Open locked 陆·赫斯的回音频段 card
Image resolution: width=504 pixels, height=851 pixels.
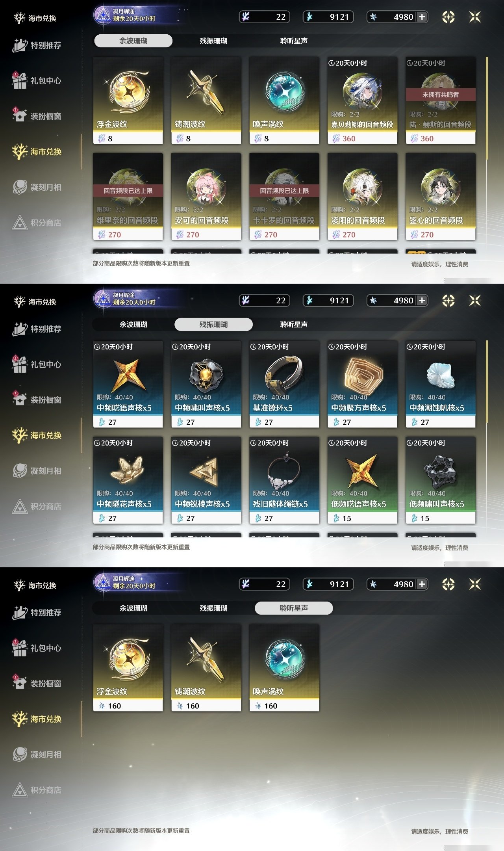[x=440, y=100]
